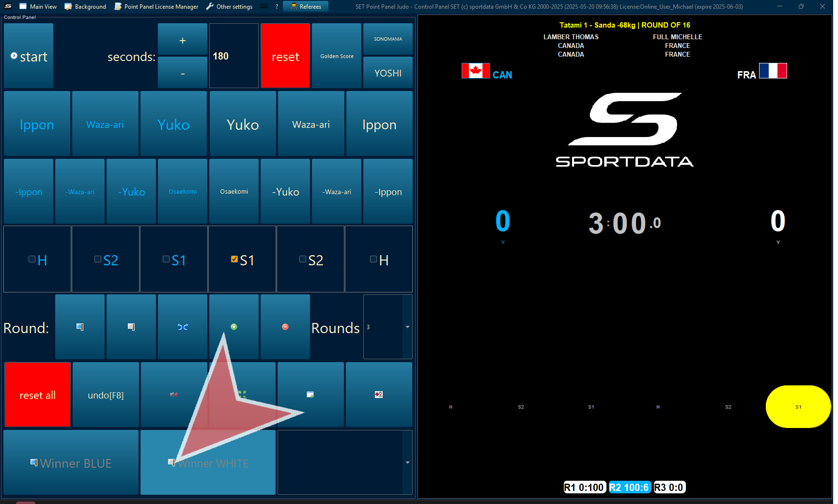Click the red minus round icon
Viewport: 838px width, 504px height.
pyautogui.click(x=285, y=327)
